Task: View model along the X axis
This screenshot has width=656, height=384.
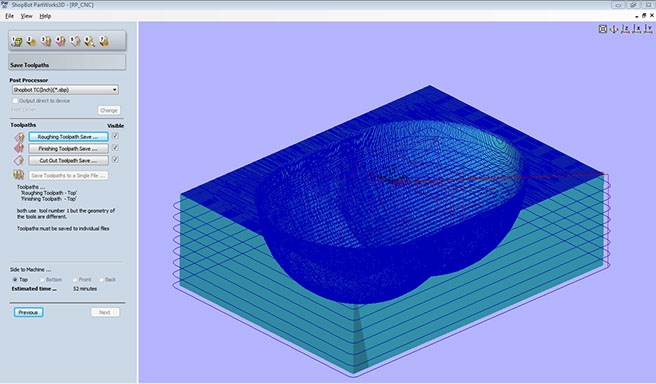Action: [x=637, y=29]
